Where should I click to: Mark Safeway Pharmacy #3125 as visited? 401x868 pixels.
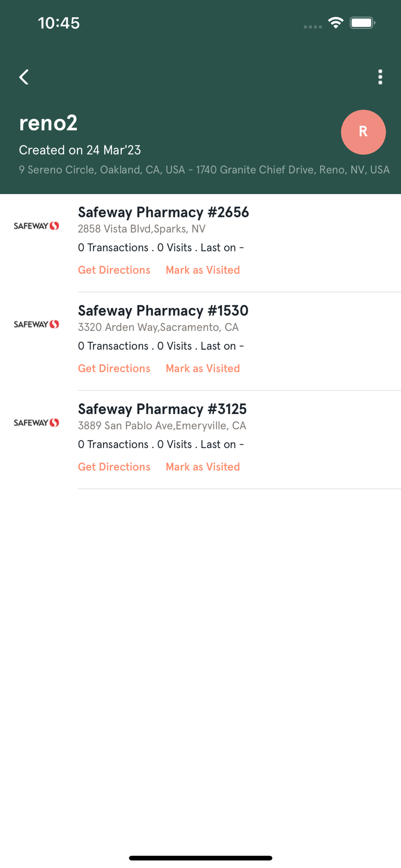(x=203, y=467)
